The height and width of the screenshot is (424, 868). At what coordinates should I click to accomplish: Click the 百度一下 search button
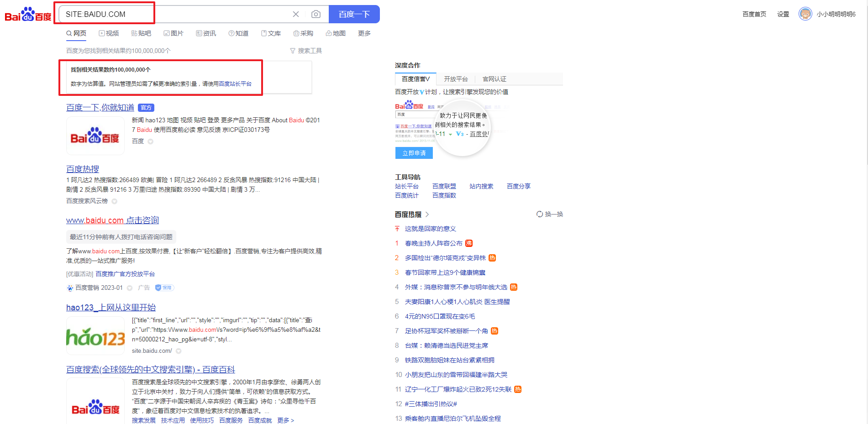click(354, 14)
